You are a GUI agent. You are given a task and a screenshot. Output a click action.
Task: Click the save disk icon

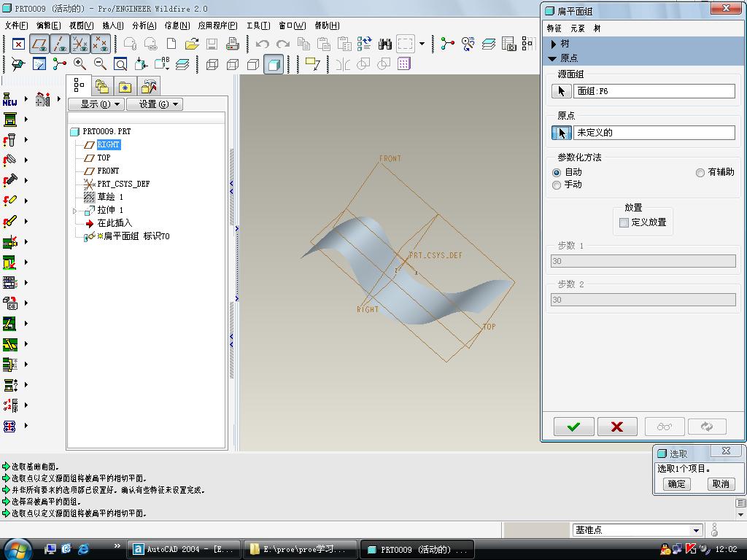point(212,44)
